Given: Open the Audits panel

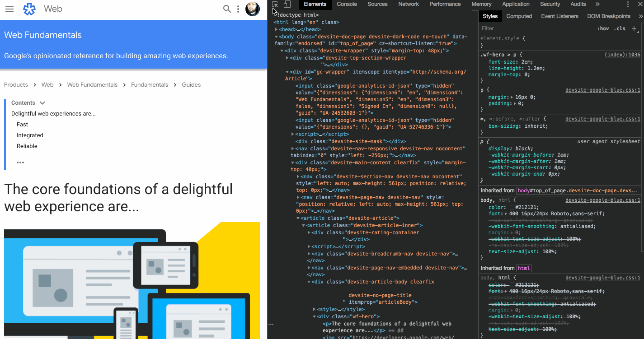Looking at the screenshot, I should point(578,4).
